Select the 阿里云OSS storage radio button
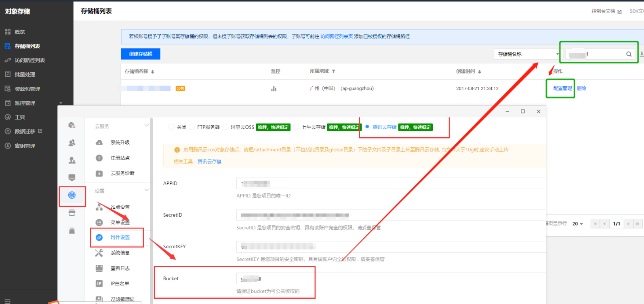The width and height of the screenshot is (644, 304). [x=225, y=127]
